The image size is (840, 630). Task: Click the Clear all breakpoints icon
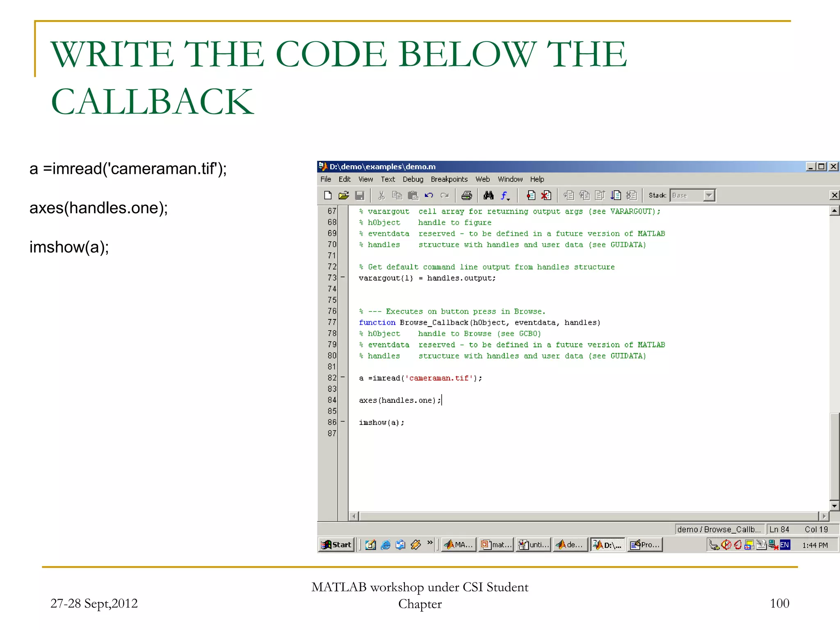[546, 195]
